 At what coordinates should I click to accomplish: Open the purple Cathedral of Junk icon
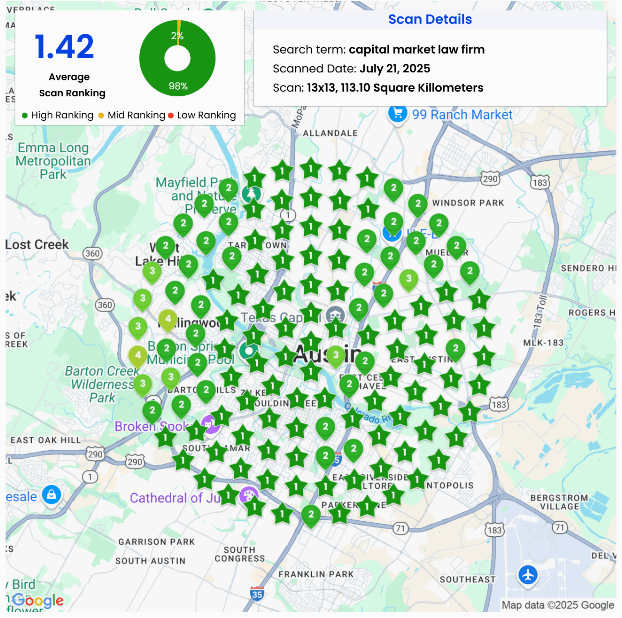(x=249, y=495)
